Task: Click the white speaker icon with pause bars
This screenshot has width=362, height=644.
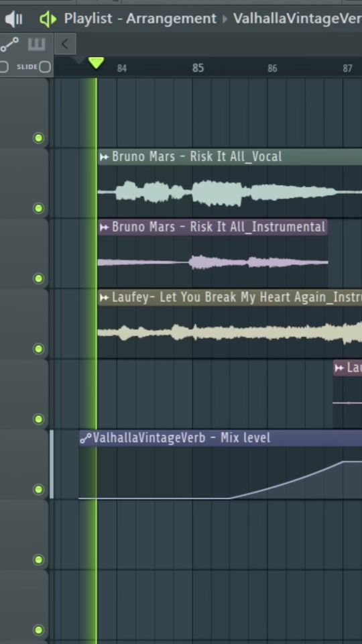Action: click(x=14, y=19)
